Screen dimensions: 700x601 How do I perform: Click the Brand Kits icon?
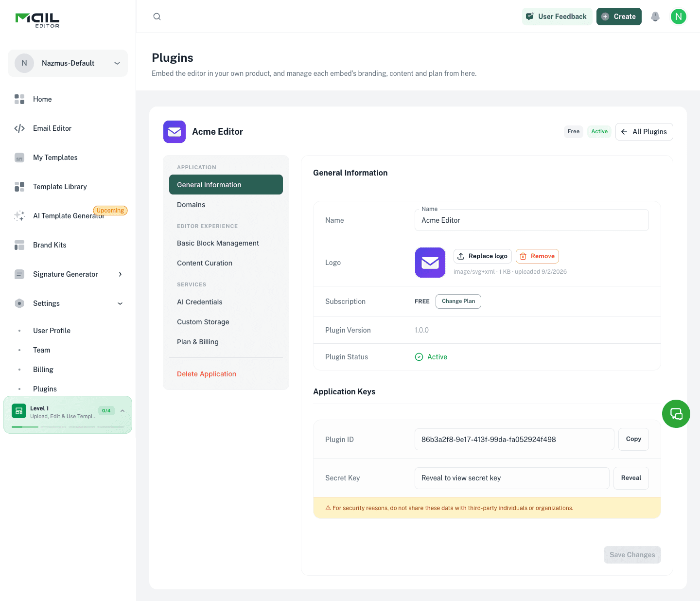(x=19, y=245)
